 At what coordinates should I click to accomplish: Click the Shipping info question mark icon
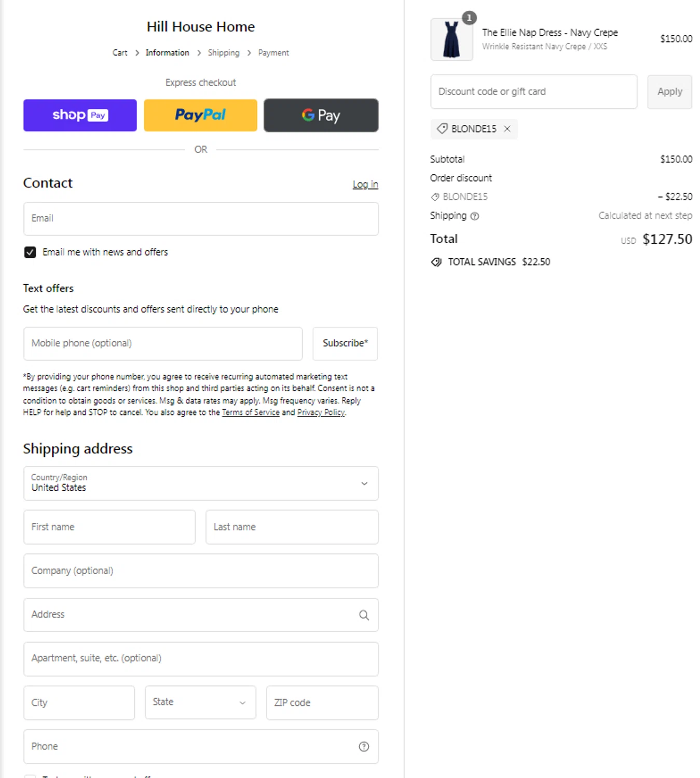click(x=474, y=216)
